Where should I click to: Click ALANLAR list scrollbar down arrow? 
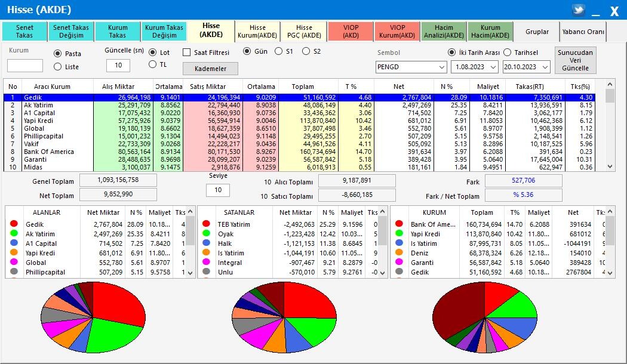coord(190,273)
